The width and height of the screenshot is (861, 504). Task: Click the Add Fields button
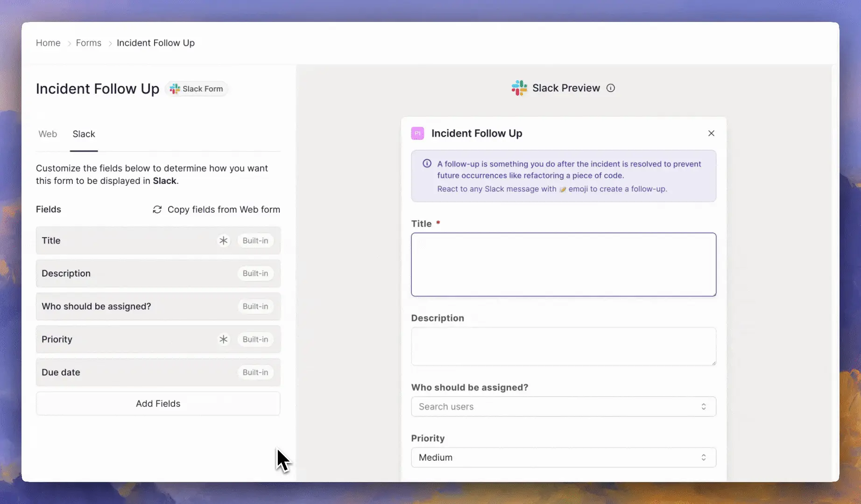tap(158, 404)
